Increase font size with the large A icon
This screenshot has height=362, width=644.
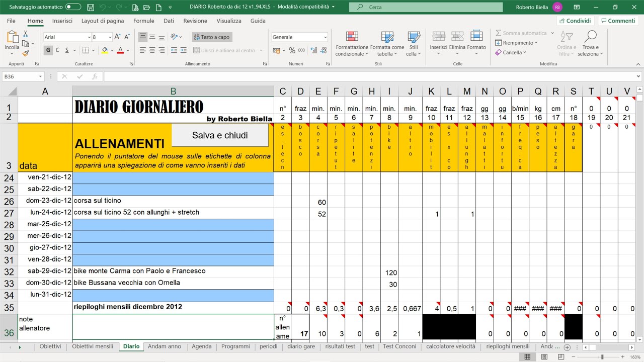pos(117,37)
